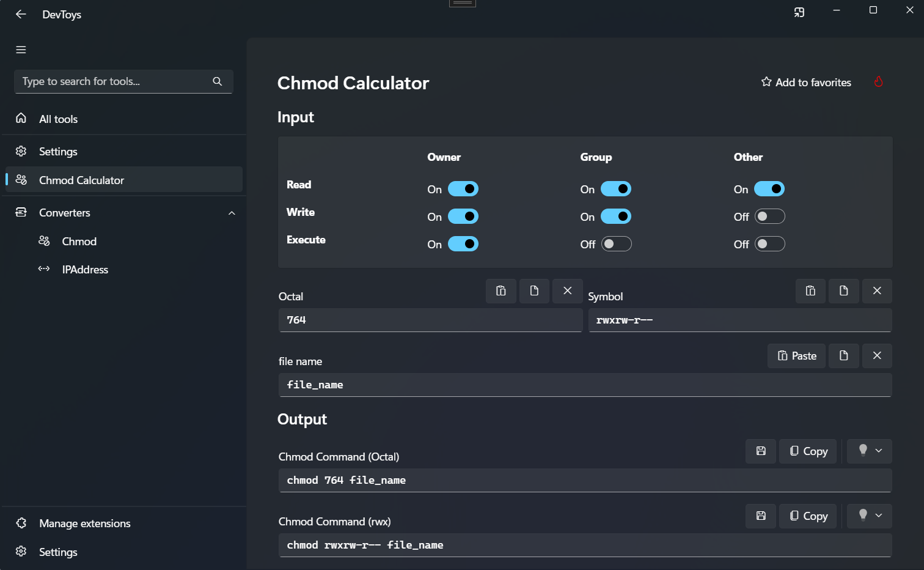Enable Group Execute permission

coord(616,244)
